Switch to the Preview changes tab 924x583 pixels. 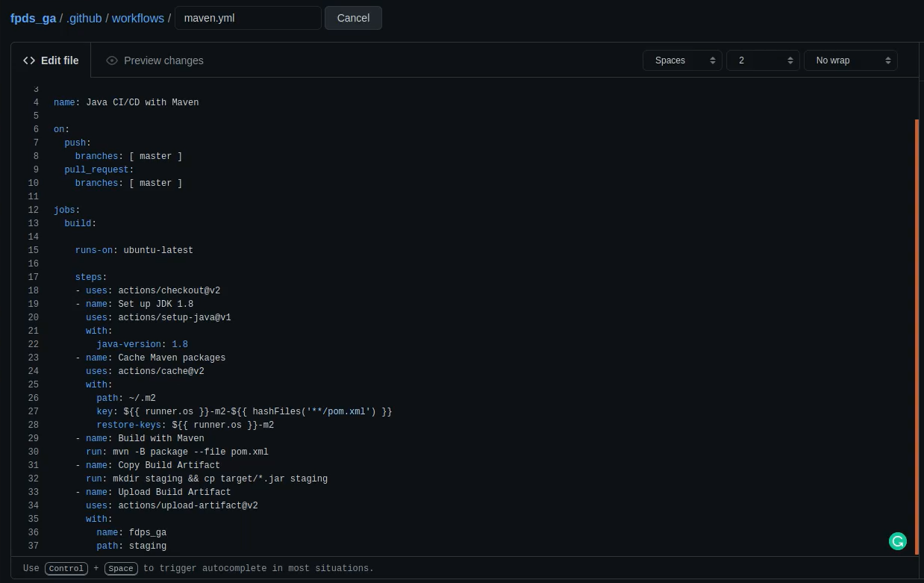coord(154,60)
